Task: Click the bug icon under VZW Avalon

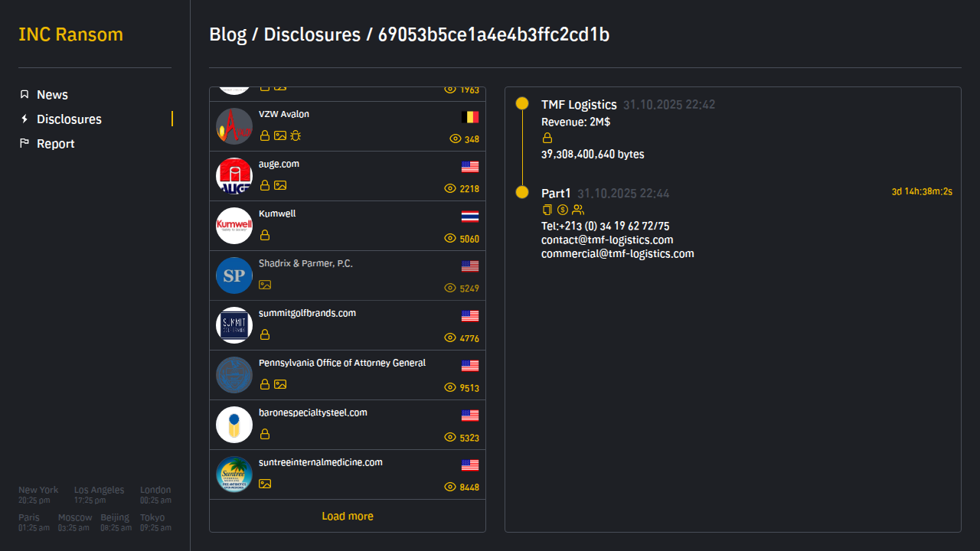Action: (296, 135)
